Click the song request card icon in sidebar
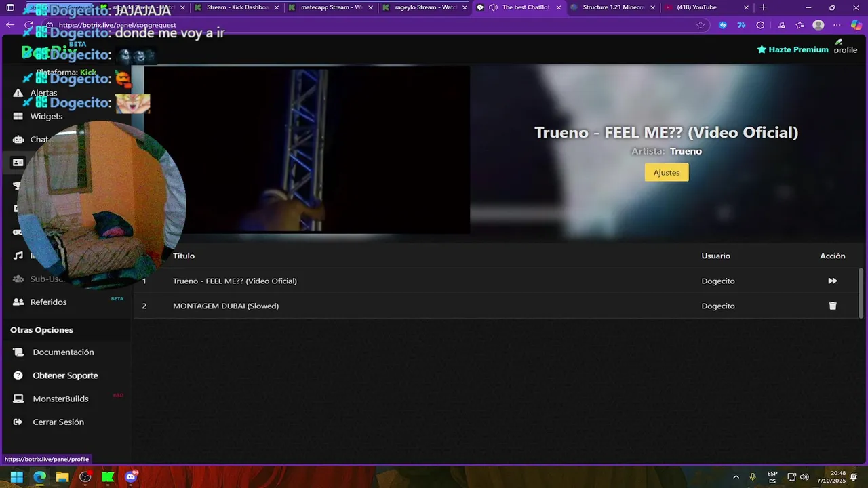This screenshot has height=488, width=868. 18,163
